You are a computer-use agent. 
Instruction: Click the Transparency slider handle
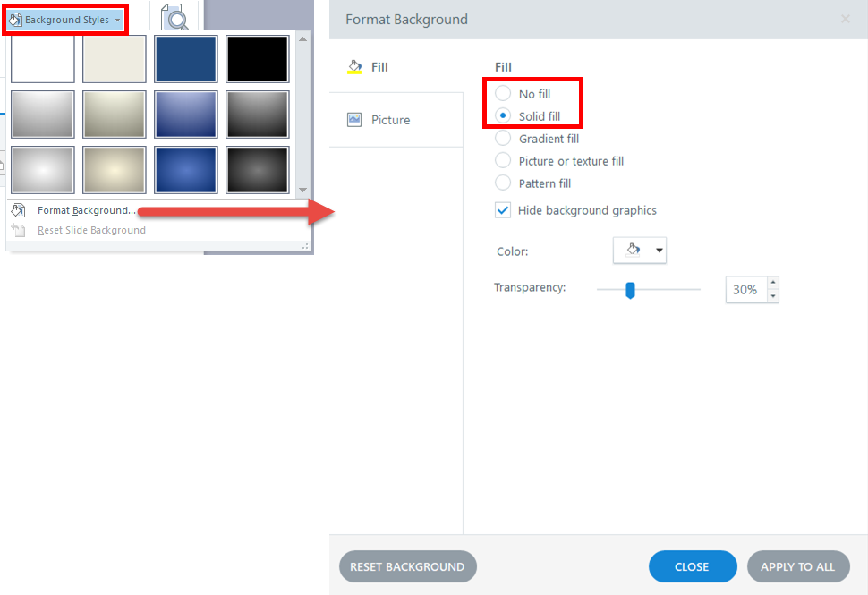pos(630,290)
